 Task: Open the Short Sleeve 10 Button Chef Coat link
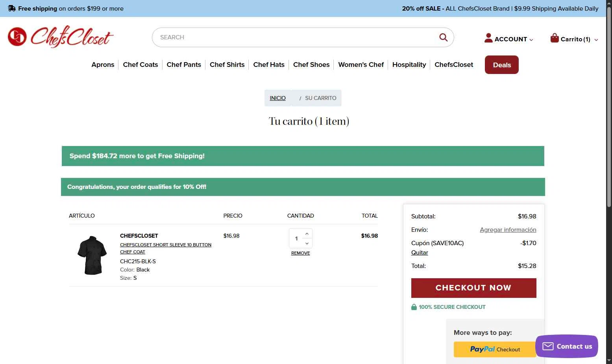point(166,248)
